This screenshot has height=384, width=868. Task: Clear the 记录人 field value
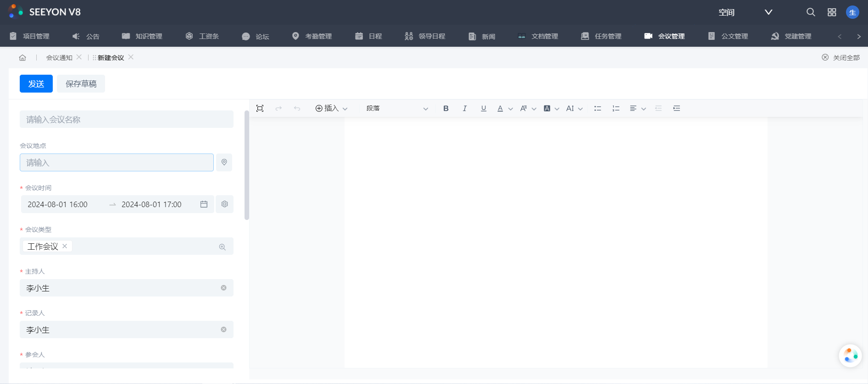tap(224, 329)
